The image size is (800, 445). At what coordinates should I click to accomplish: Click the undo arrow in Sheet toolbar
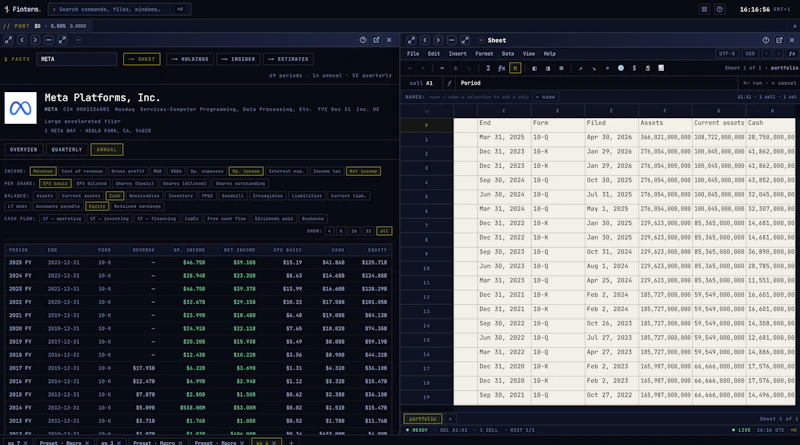tap(410, 68)
